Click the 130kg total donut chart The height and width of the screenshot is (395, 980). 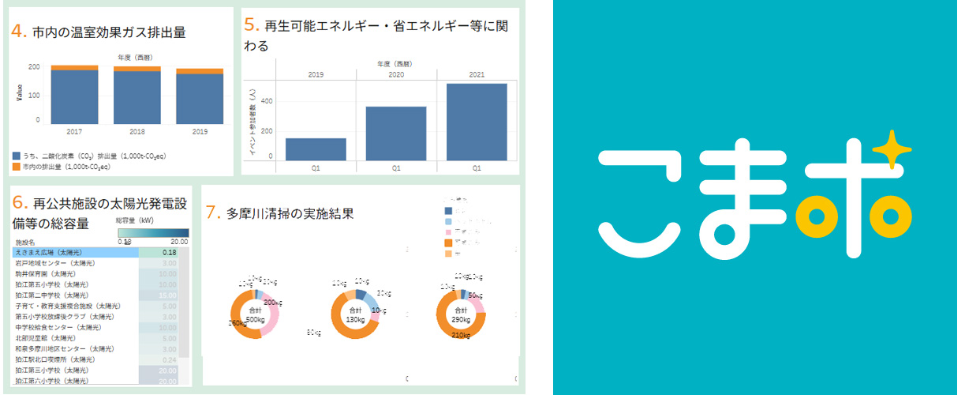pos(356,315)
